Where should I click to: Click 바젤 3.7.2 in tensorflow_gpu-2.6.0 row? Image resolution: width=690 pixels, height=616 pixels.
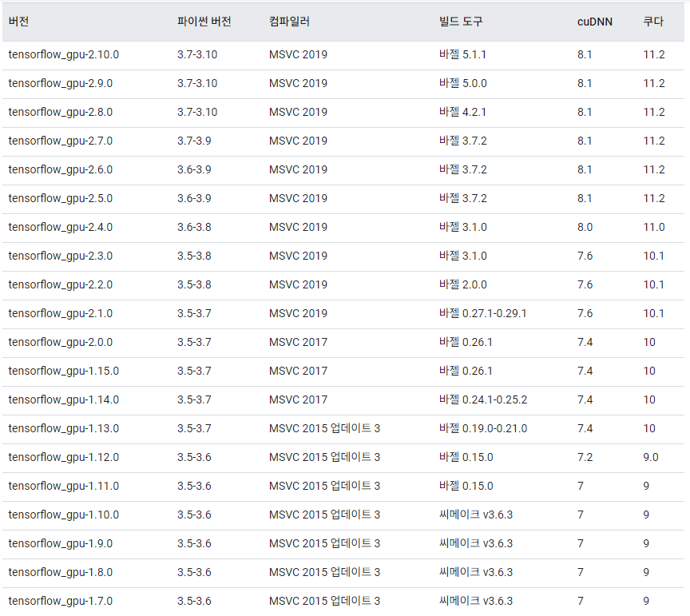tap(463, 169)
